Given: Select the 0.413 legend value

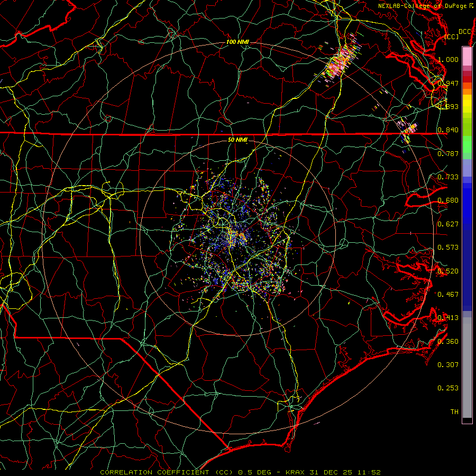Looking at the screenshot, I should click(x=448, y=318).
